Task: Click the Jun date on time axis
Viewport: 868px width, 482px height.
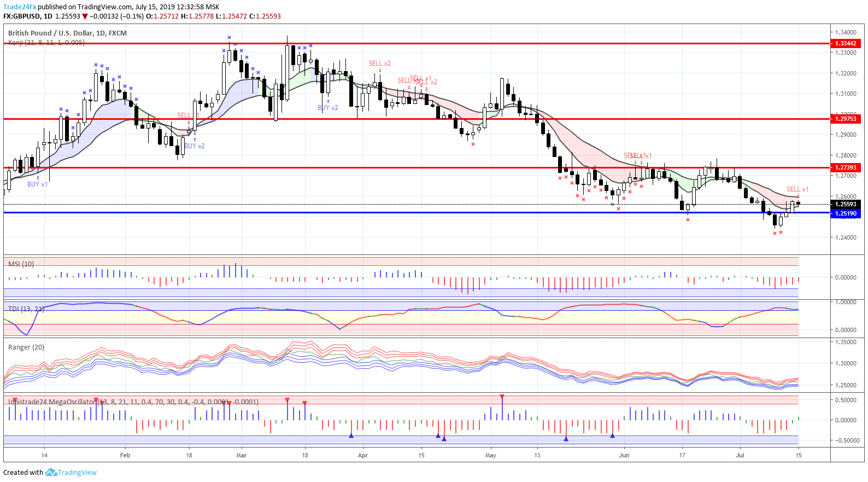Action: tap(624, 455)
